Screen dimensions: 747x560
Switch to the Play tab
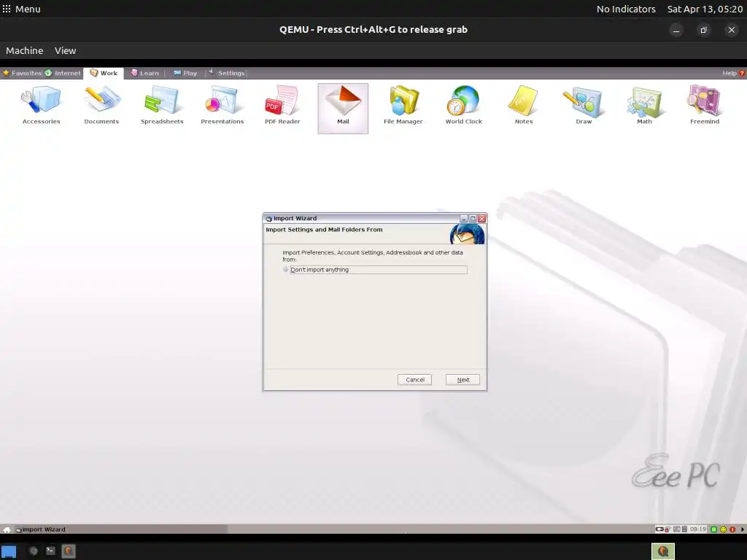[185, 73]
